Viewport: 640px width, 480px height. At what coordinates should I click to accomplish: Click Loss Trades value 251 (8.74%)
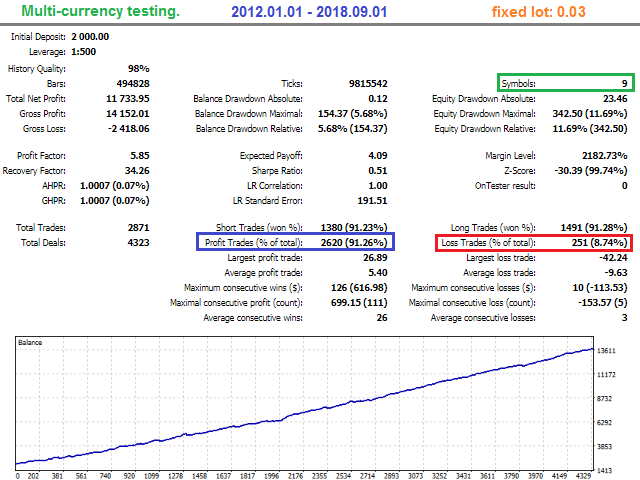click(x=600, y=243)
